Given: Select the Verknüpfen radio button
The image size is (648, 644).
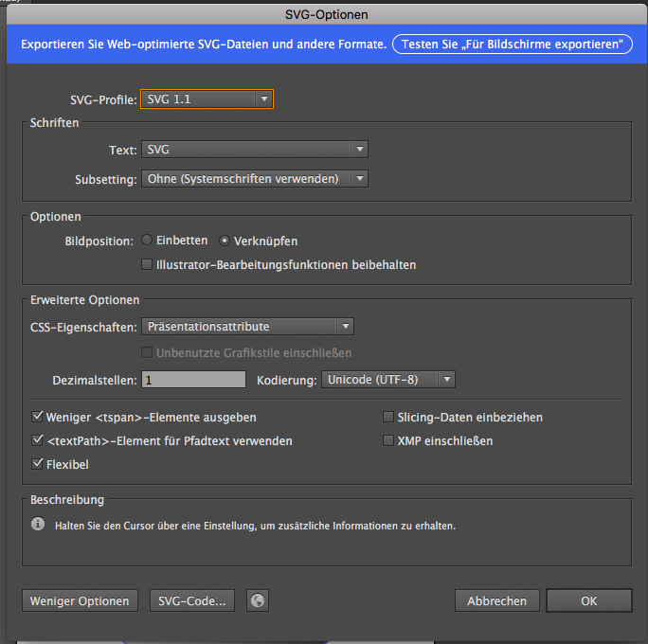Looking at the screenshot, I should click(x=225, y=241).
